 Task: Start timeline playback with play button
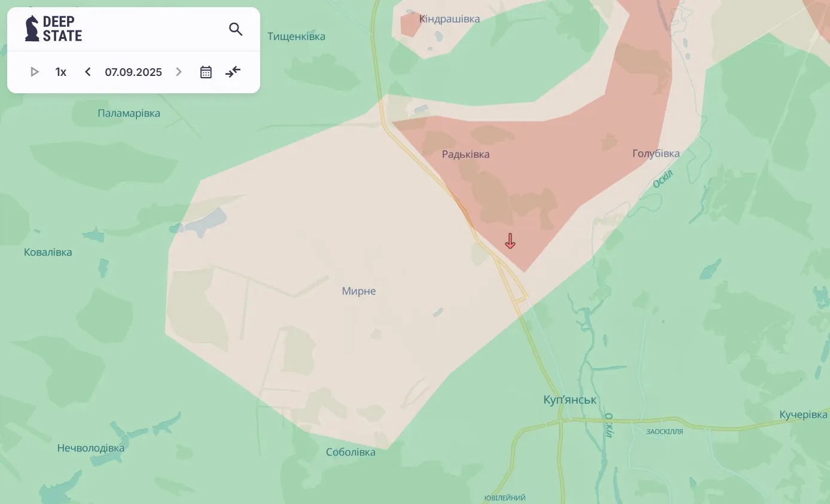(34, 72)
